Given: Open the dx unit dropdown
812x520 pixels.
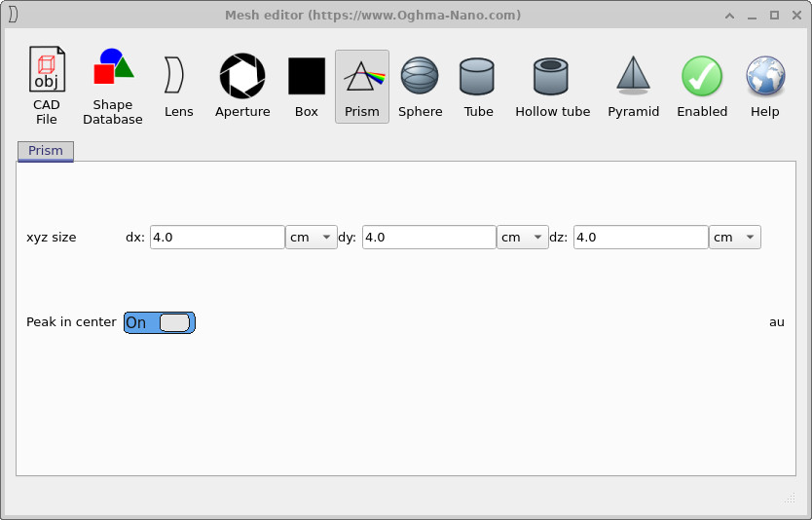Looking at the screenshot, I should (x=311, y=238).
